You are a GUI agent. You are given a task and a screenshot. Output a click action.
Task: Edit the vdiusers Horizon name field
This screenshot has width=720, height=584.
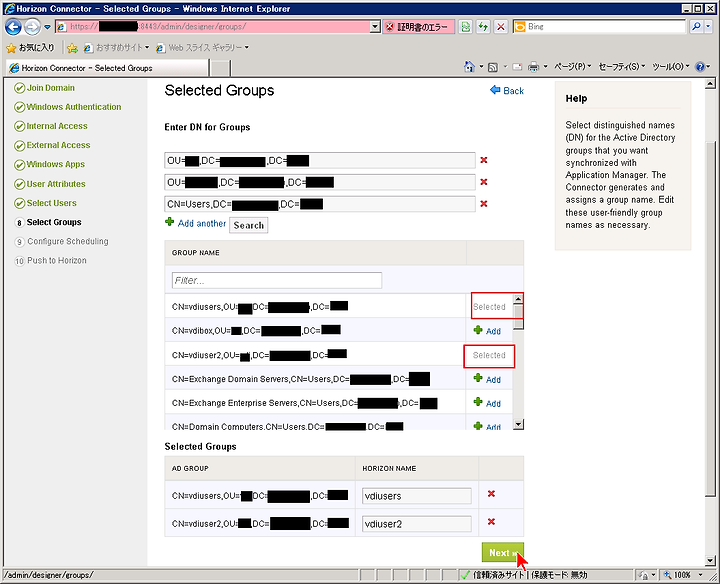416,496
